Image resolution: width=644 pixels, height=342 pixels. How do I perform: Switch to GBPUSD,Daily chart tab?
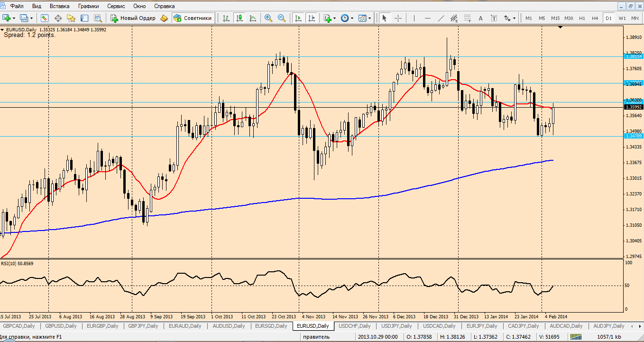tap(61, 326)
